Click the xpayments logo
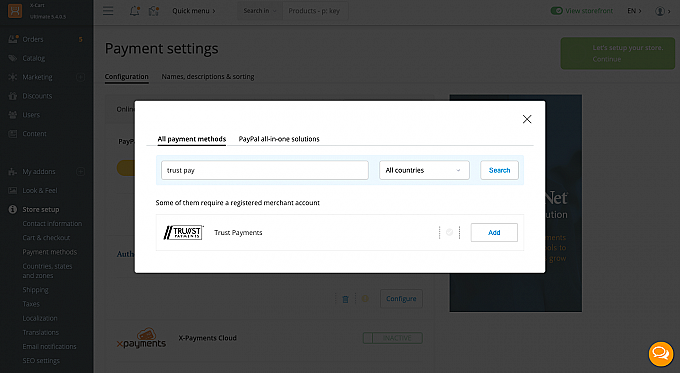This screenshot has width=680, height=373. click(x=141, y=338)
